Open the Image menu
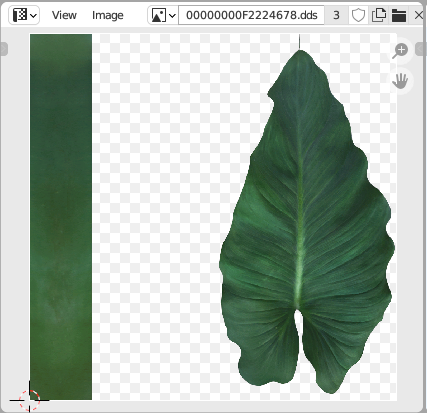 (108, 15)
